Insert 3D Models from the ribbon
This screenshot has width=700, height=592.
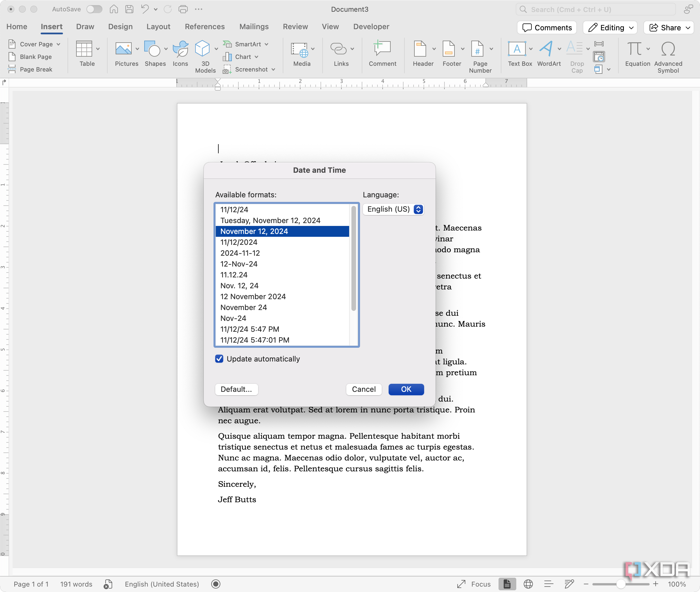coord(202,49)
